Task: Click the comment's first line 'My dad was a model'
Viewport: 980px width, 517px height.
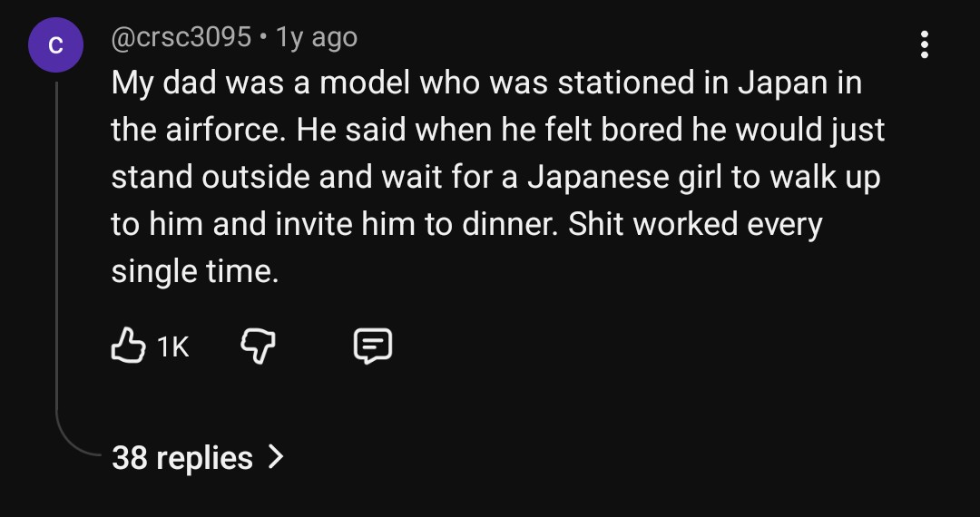Action: (263, 83)
